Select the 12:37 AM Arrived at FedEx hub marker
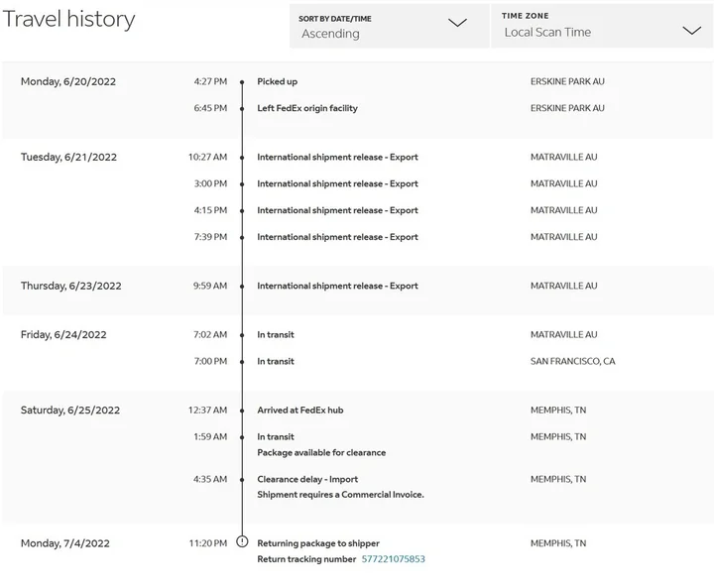This screenshot has height=588, width=714. pyautogui.click(x=242, y=410)
